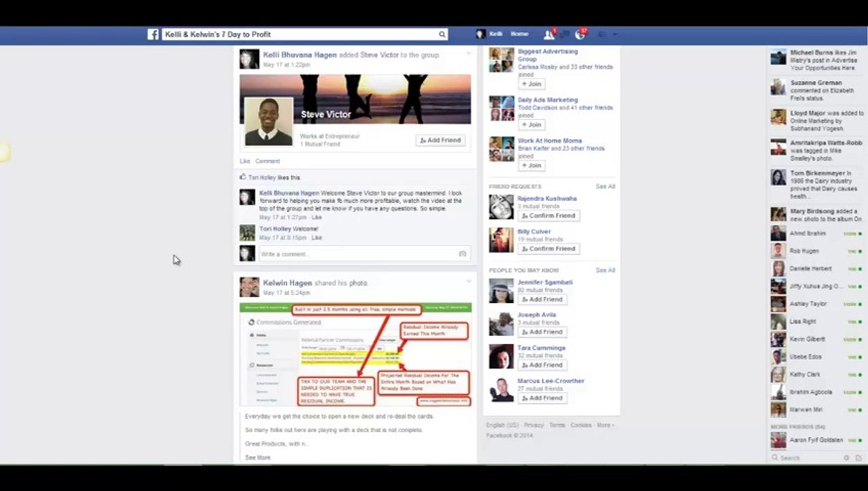Expand More footer menu
Screen dimensions: 868x491
click(x=605, y=425)
